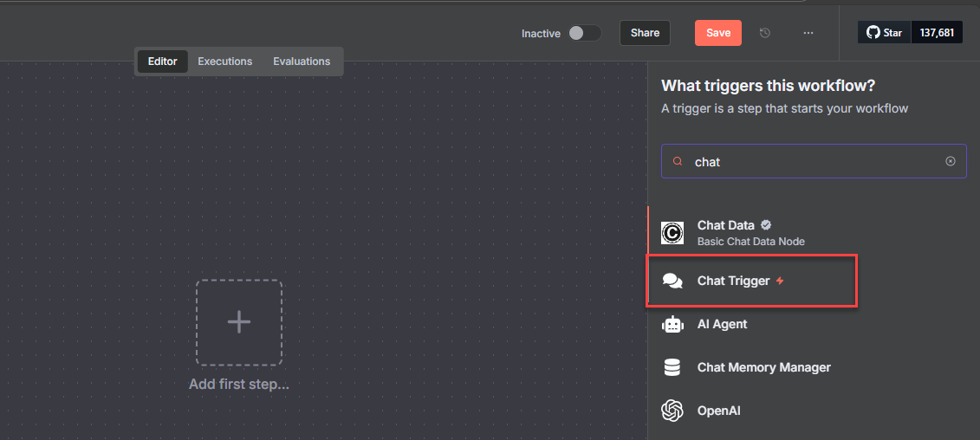The width and height of the screenshot is (980, 440).
Task: Switch to the Executions tab
Action: pyautogui.click(x=224, y=61)
